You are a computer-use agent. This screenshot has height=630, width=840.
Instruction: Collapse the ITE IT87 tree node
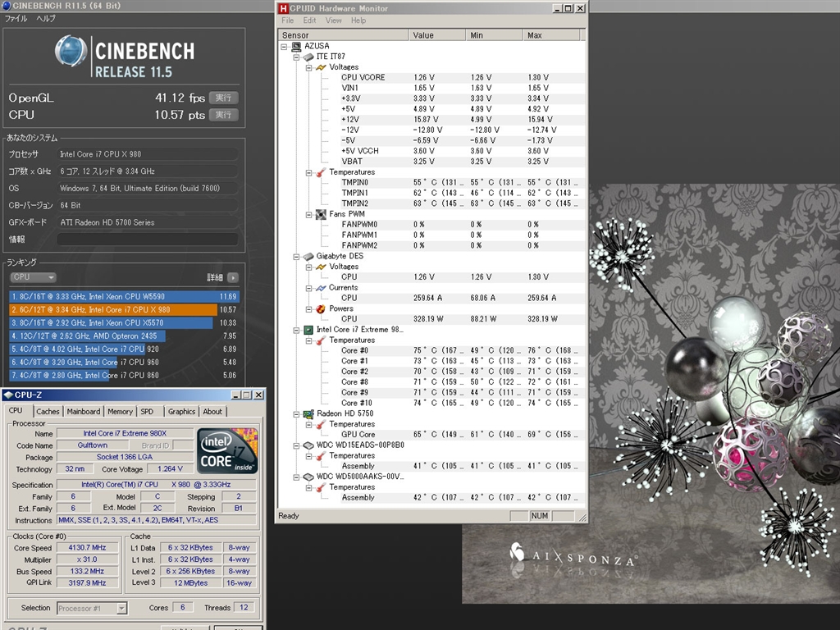coord(297,57)
